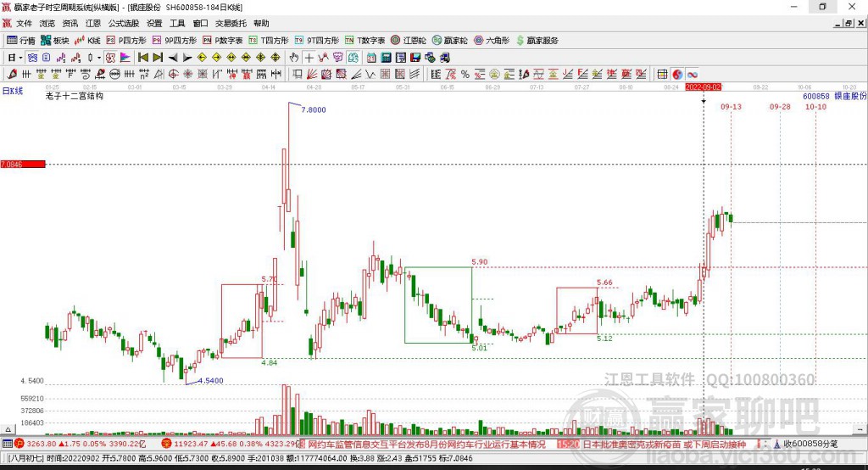
Task: Open the P数字表 number table
Action: 223,41
